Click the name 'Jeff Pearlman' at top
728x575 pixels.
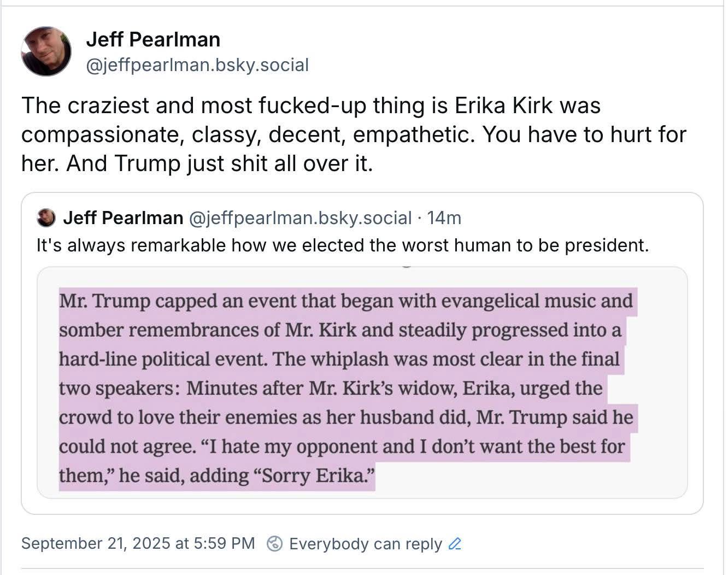tap(154, 39)
